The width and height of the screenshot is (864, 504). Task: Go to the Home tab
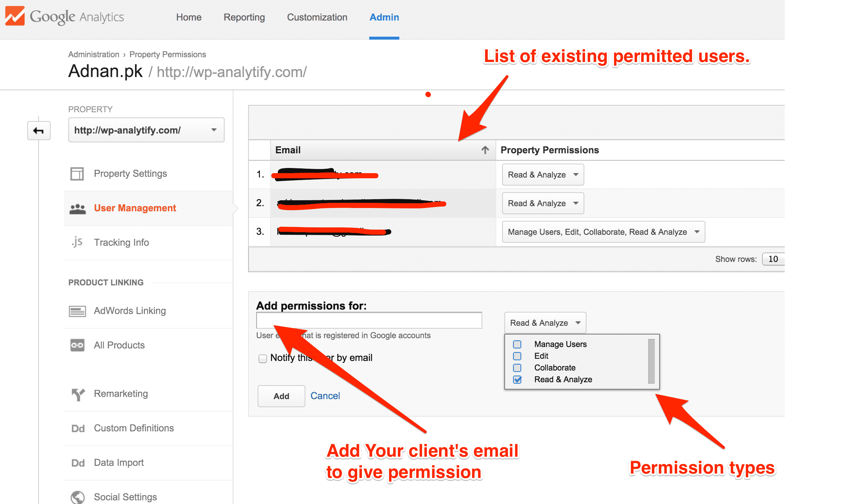point(189,17)
